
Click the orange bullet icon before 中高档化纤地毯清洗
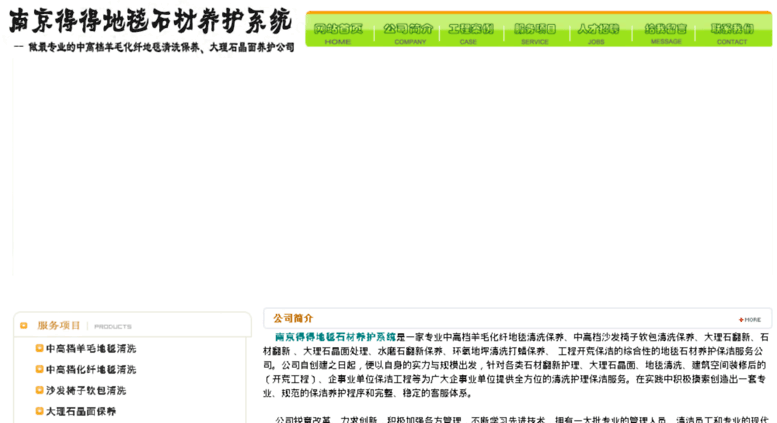pyautogui.click(x=39, y=369)
